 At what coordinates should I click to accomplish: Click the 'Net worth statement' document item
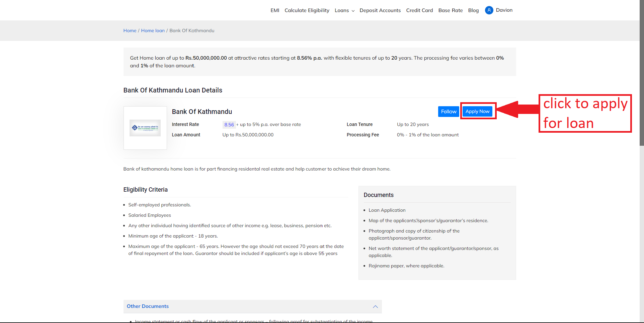click(433, 252)
